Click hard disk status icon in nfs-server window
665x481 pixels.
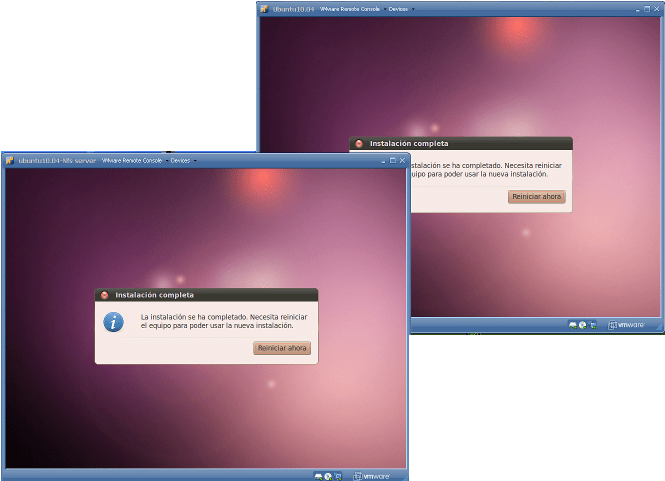[319, 476]
